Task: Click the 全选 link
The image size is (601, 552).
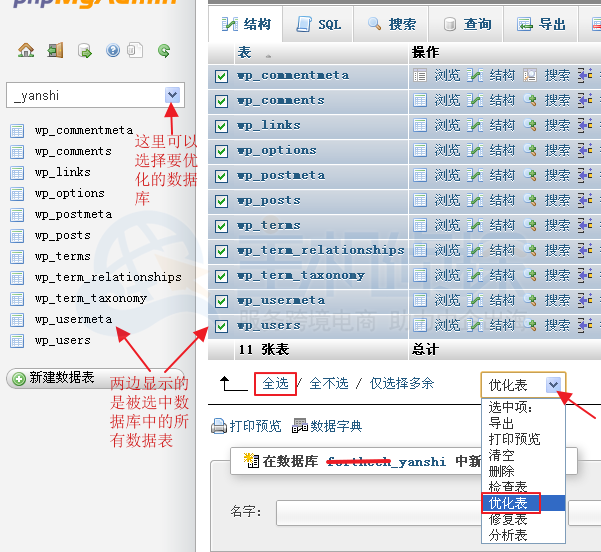Action: [275, 383]
